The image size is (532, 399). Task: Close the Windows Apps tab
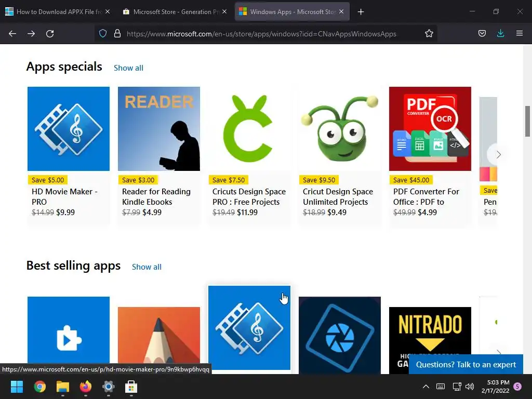341,11
